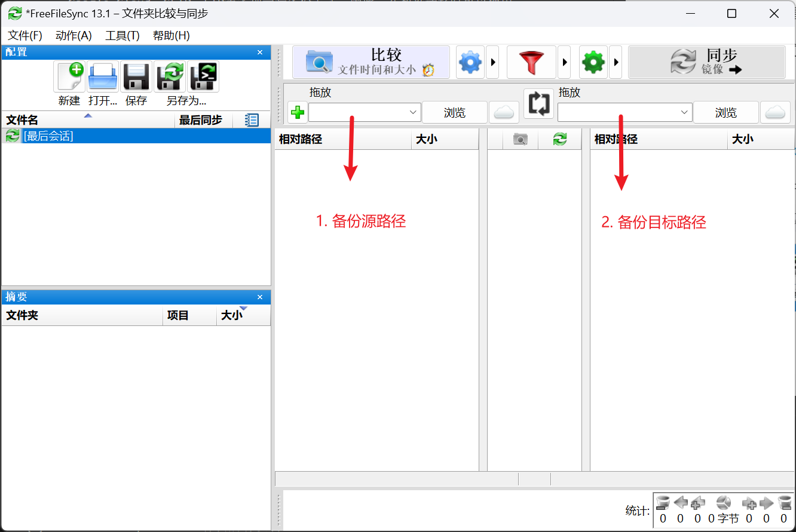Click create-left arrow plus statistics icon
Screen dimensions: 796x532
697,503
